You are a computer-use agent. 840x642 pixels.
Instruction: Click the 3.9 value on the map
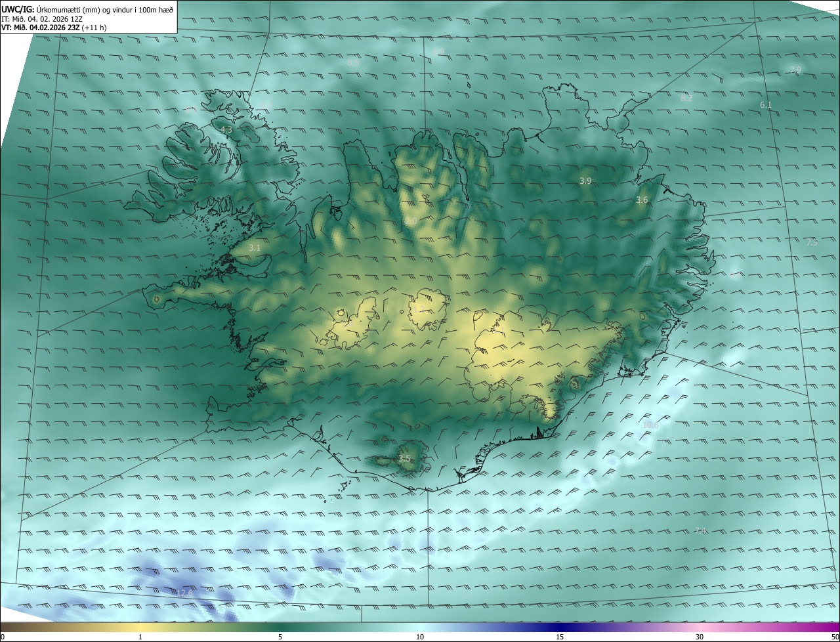click(x=585, y=181)
